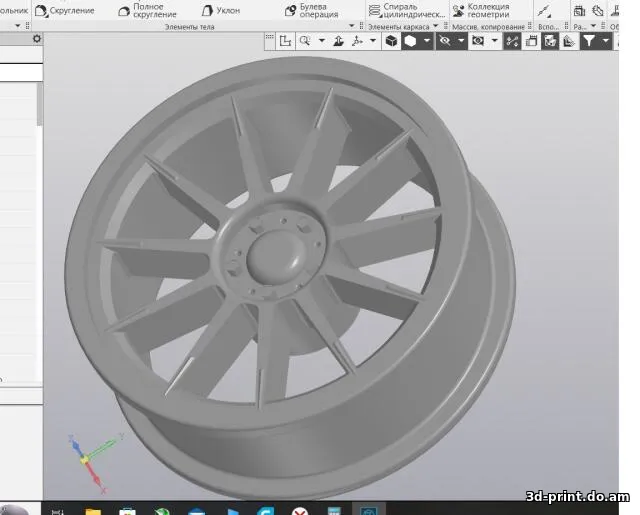Toggle the highlighted connection points button
This screenshot has width=640, height=515.
point(512,41)
